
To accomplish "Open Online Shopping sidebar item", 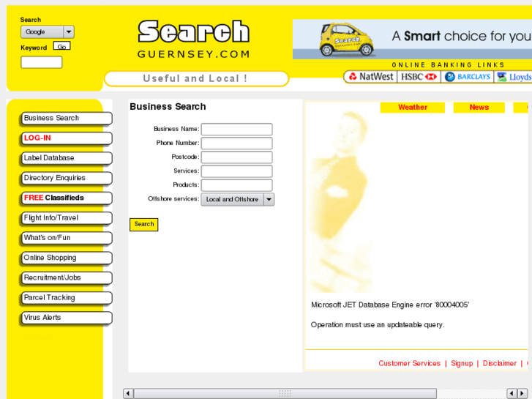I will [67, 258].
